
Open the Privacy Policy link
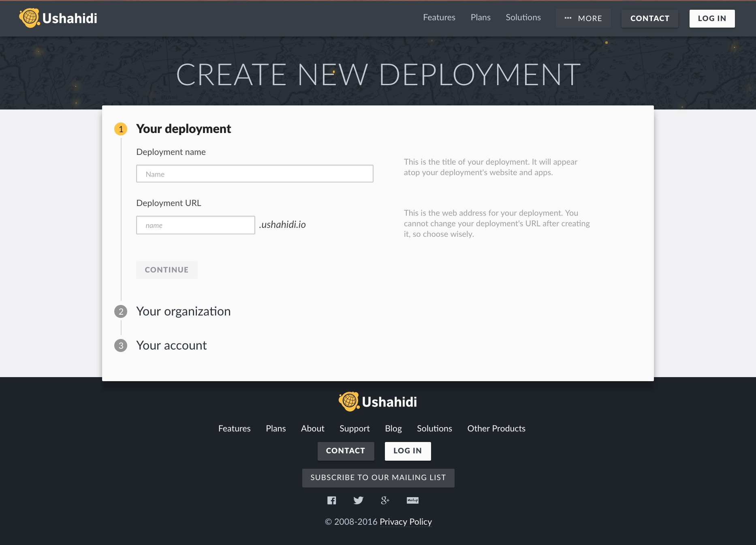406,522
